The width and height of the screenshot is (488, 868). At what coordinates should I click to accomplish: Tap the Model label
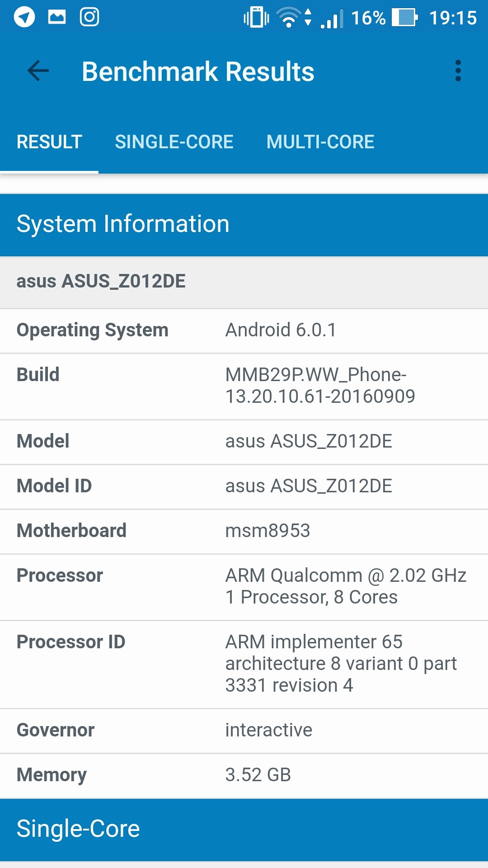43,441
